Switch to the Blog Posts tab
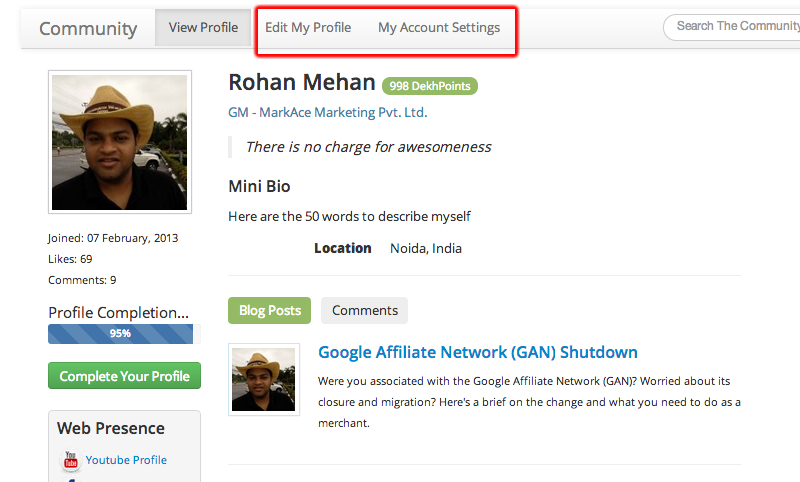800x482 pixels. pos(269,311)
